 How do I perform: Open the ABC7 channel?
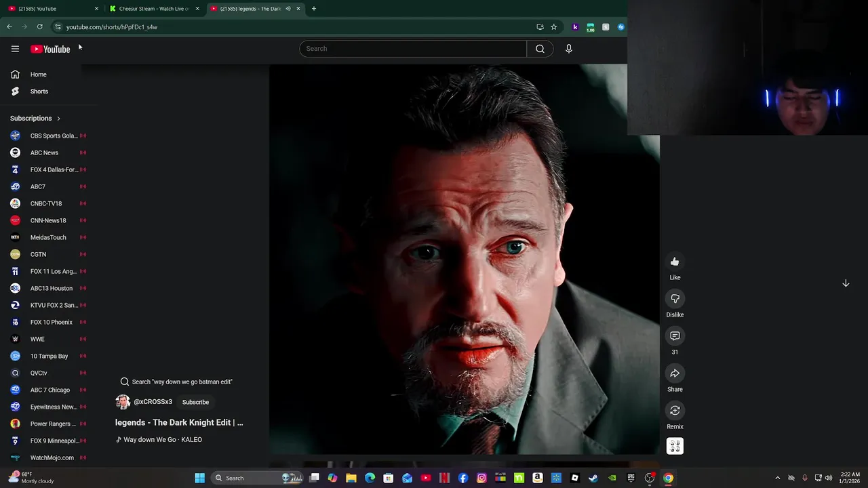point(49,186)
